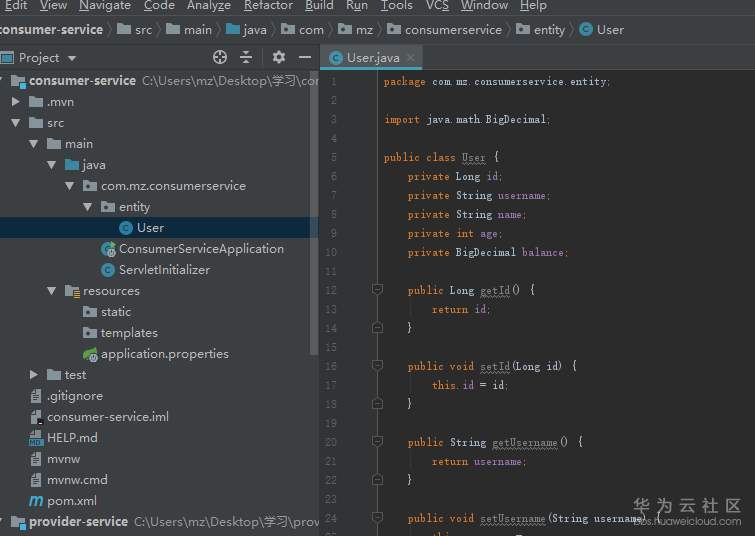Open the Refactor menu

(268, 6)
